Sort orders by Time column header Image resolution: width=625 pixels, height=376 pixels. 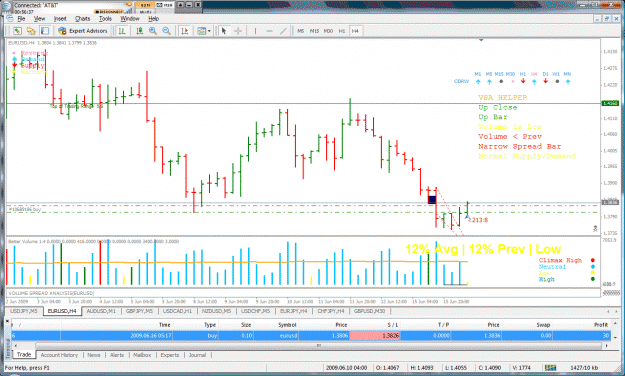click(165, 325)
